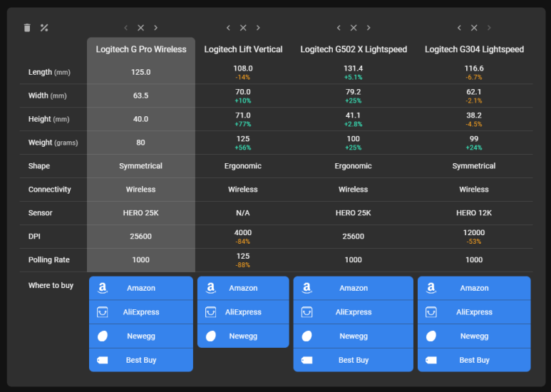This screenshot has width=551, height=392.
Task: Click the Where to buy label
Action: [51, 285]
